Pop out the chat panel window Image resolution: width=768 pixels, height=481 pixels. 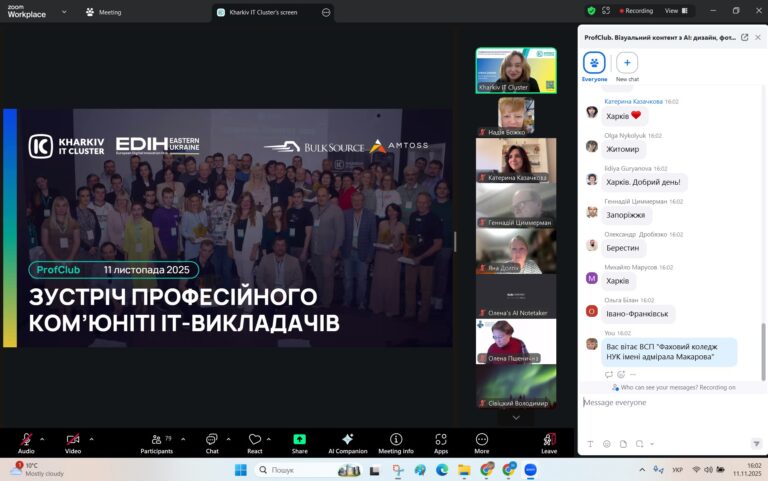coord(744,37)
